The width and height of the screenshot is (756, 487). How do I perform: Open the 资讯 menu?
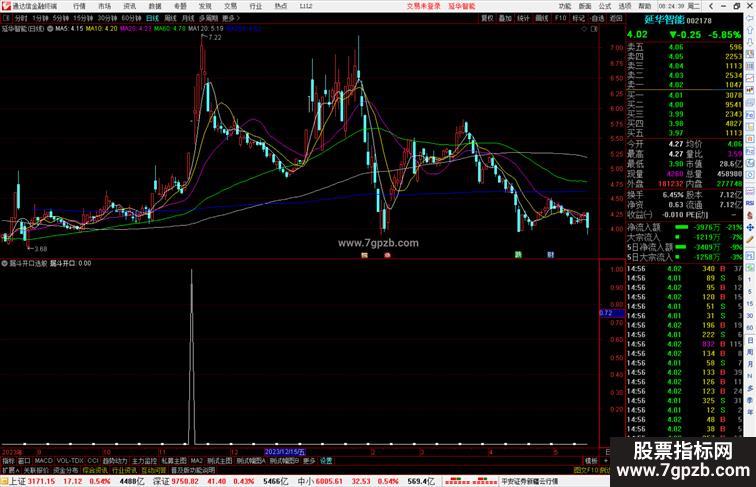pyautogui.click(x=129, y=6)
